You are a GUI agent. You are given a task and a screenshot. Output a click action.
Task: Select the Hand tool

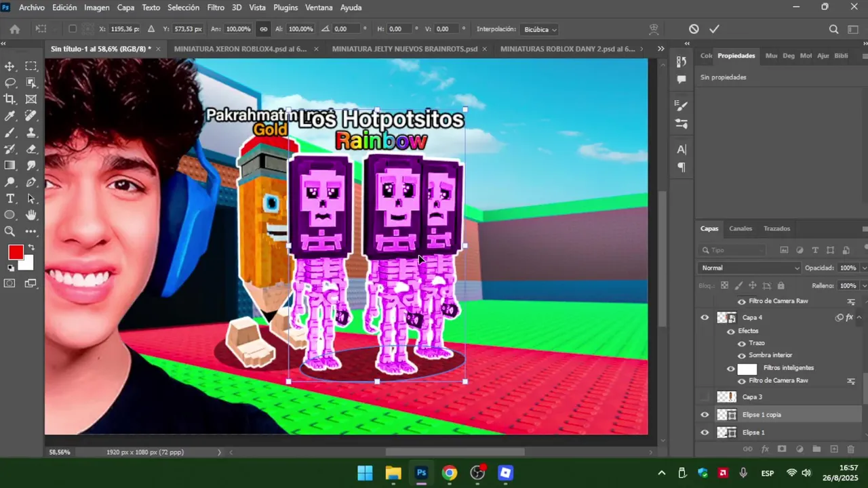tap(31, 215)
